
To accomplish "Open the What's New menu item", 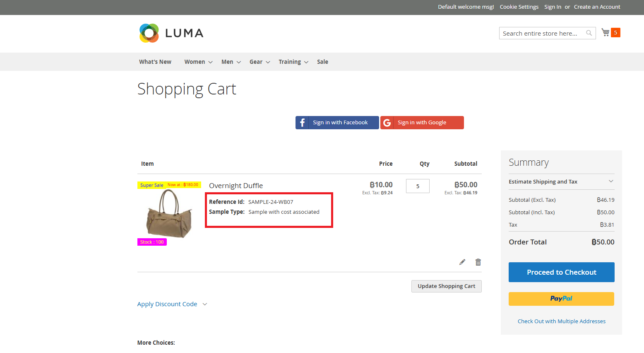I will (x=155, y=62).
